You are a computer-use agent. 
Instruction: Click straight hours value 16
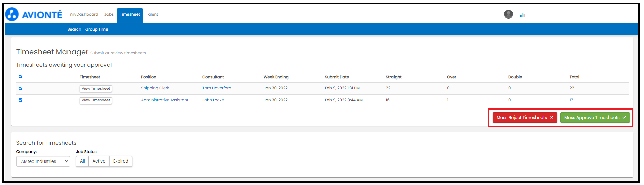click(x=388, y=100)
